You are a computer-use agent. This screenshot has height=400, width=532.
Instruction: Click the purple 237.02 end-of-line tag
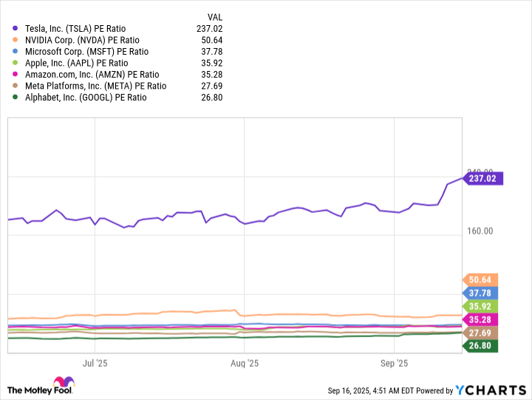pyautogui.click(x=482, y=178)
